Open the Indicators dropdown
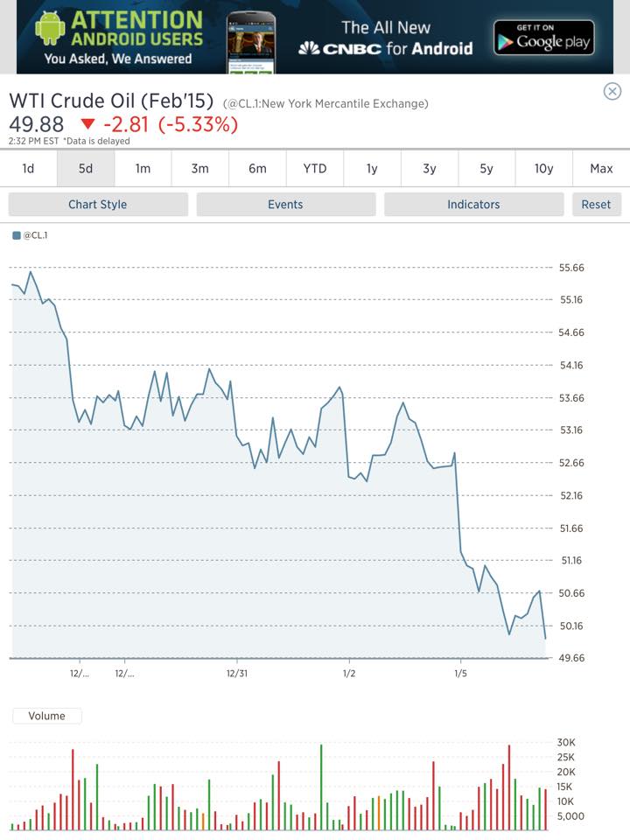The image size is (630, 840). pos(473,204)
